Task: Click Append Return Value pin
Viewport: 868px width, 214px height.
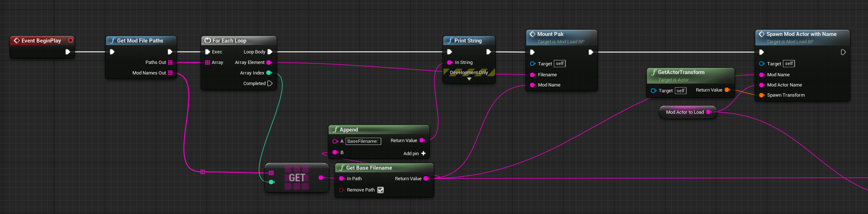Action: 422,141
